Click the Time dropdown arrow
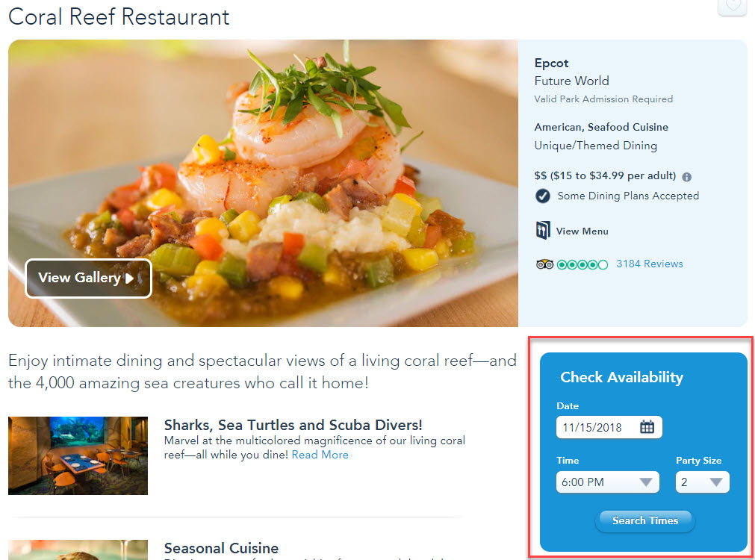 [x=646, y=482]
